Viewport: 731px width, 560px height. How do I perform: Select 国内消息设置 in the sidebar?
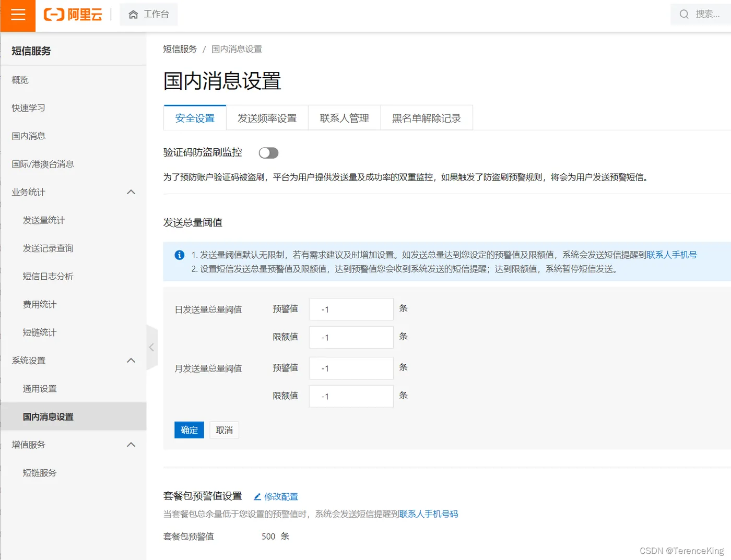[x=73, y=416]
